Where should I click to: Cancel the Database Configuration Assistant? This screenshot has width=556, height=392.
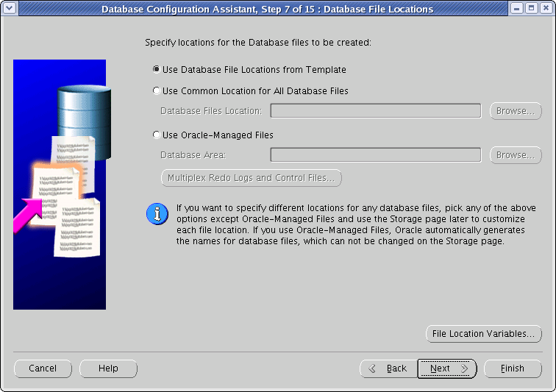click(43, 368)
